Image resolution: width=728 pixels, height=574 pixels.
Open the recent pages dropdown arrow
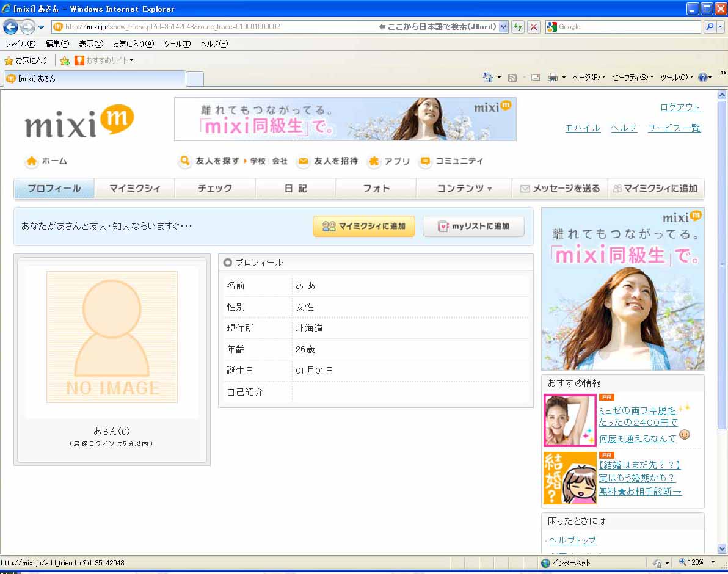[42, 27]
